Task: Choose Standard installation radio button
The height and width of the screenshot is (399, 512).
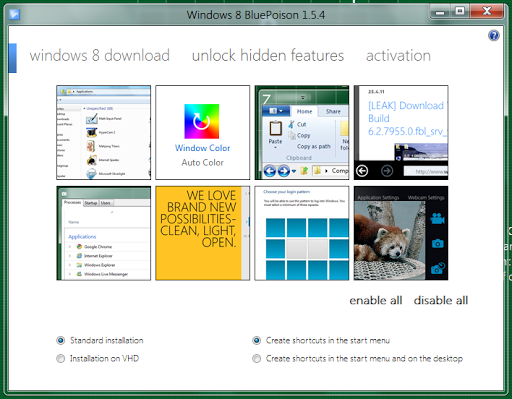Action: point(61,341)
